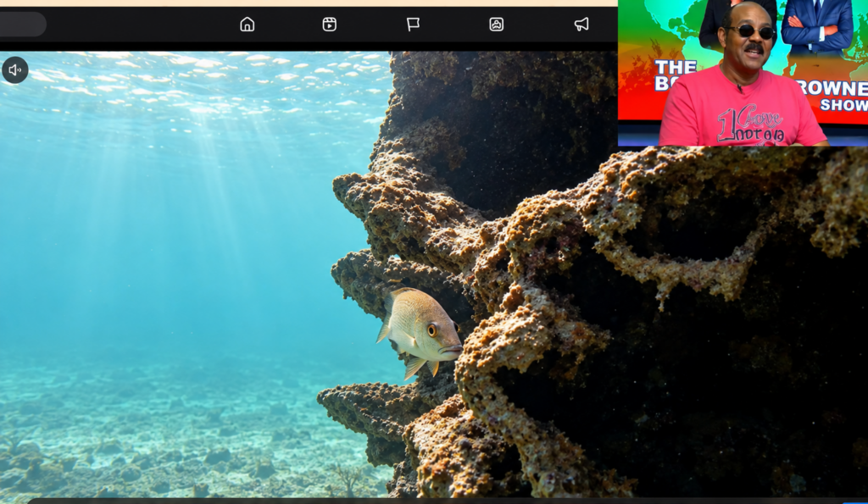Toggle the video sound speaker button
This screenshot has height=504, width=868.
point(15,70)
